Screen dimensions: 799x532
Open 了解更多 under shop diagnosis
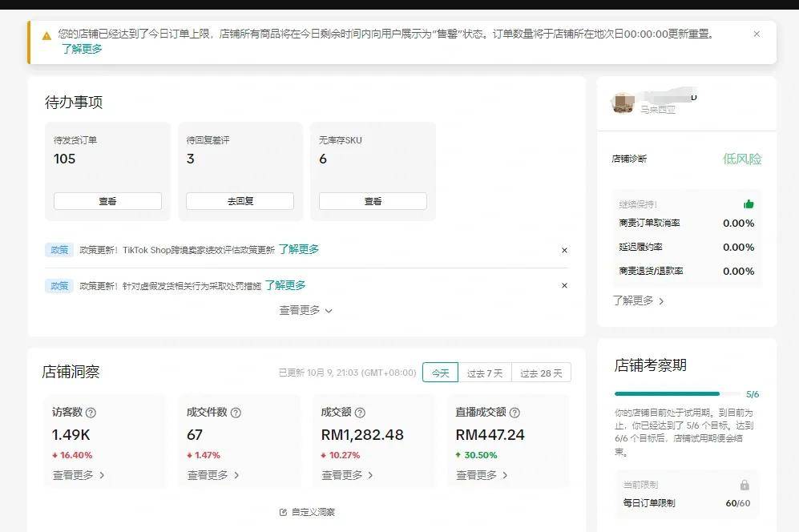point(638,300)
